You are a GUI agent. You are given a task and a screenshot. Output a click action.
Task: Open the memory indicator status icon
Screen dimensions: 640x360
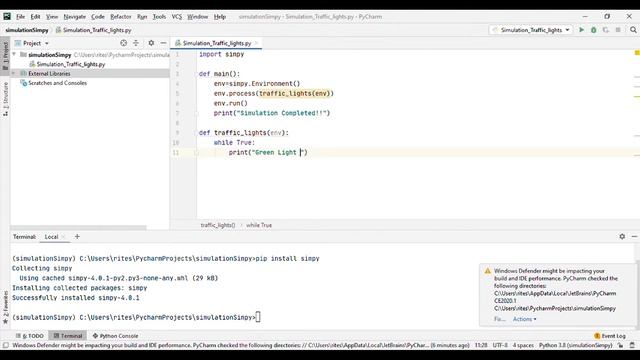(x=632, y=345)
